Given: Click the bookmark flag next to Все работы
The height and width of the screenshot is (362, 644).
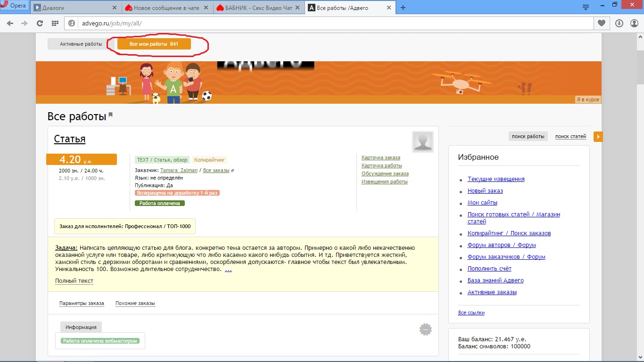Looking at the screenshot, I should (x=111, y=115).
